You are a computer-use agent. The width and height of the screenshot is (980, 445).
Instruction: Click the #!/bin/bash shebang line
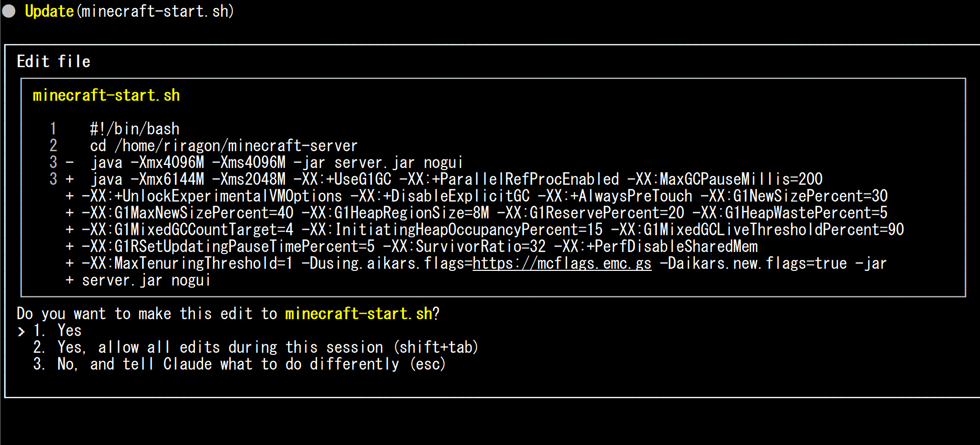135,129
